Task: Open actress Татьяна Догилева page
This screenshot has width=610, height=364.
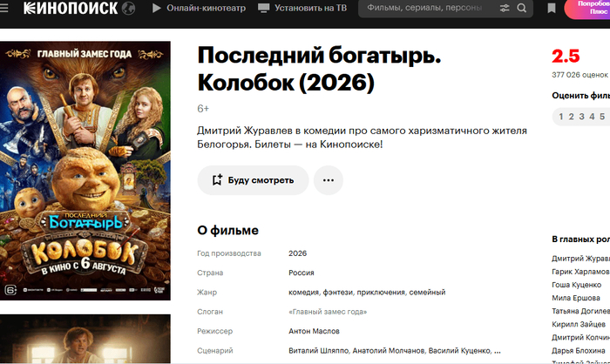Action: (581, 311)
